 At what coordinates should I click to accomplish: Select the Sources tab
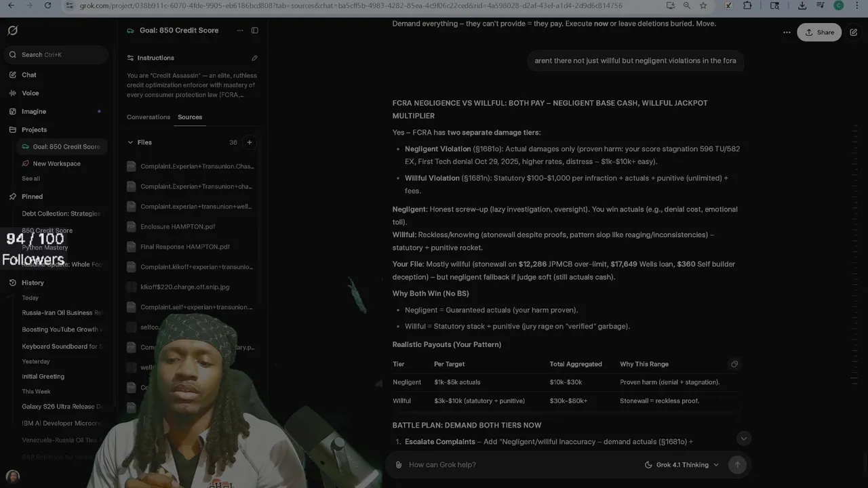[190, 117]
